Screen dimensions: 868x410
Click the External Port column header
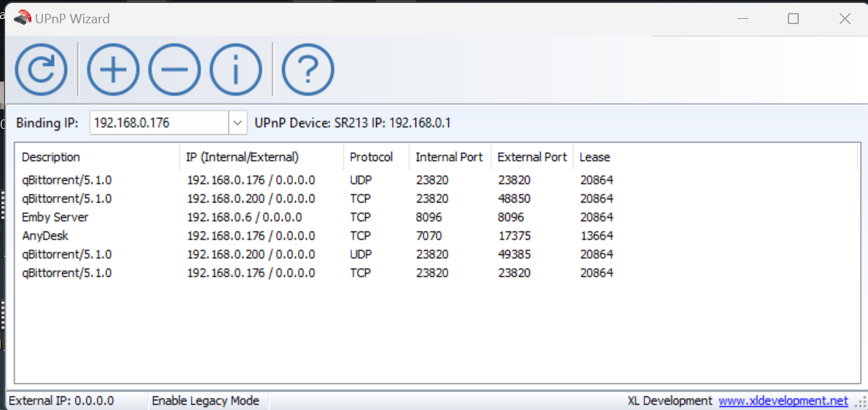532,157
